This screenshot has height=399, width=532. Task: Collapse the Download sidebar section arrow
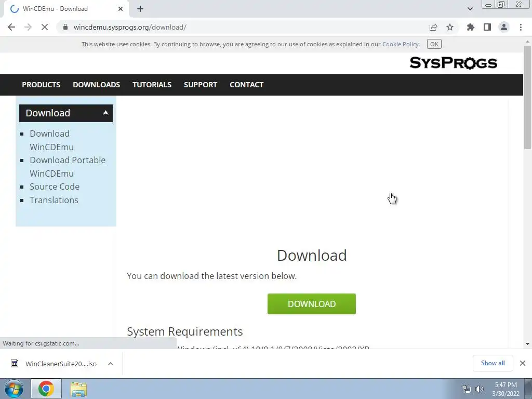pos(105,113)
